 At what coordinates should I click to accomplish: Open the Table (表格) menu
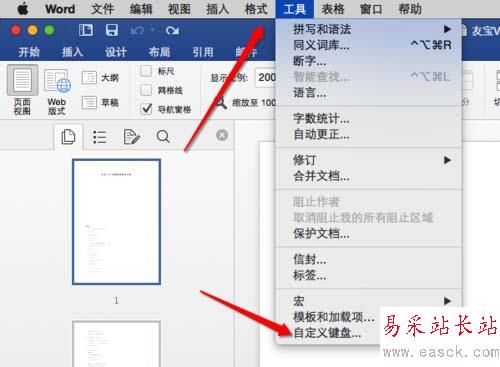pyautogui.click(x=333, y=9)
